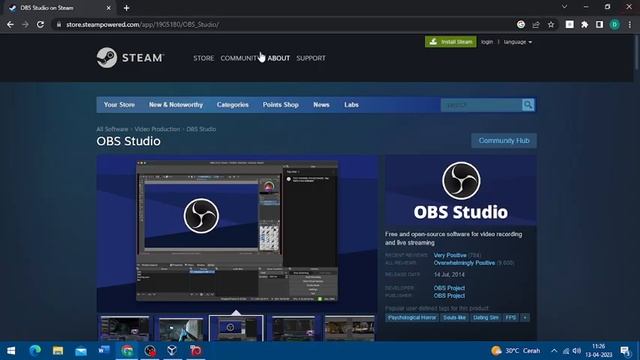Click the FPS tag
This screenshot has height=360, width=640.
point(511,318)
